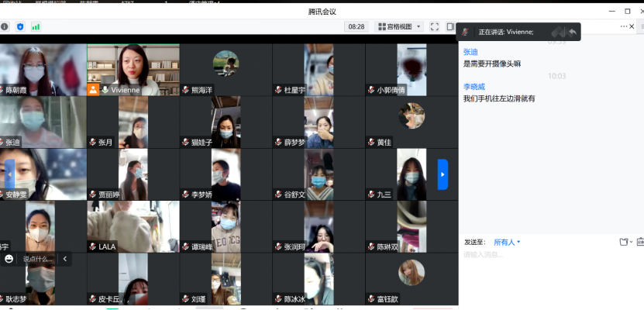
Task: Click the name label 刘瑾
Action: (x=198, y=299)
